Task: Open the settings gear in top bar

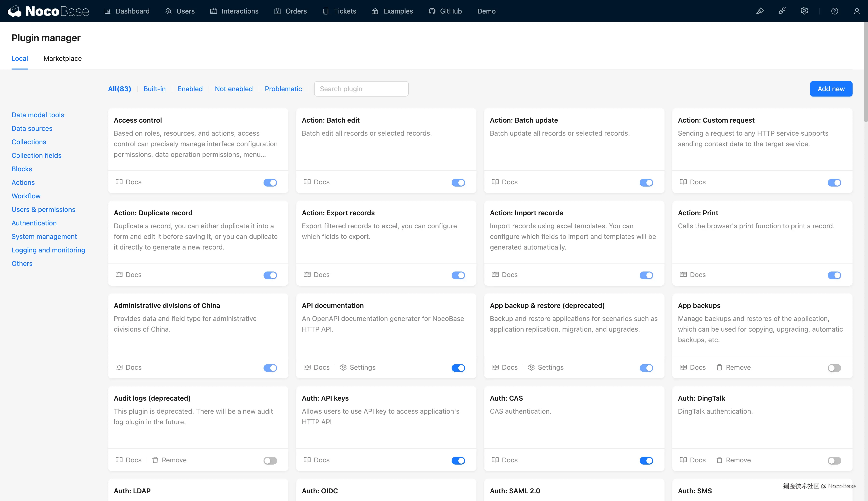Action: [804, 11]
